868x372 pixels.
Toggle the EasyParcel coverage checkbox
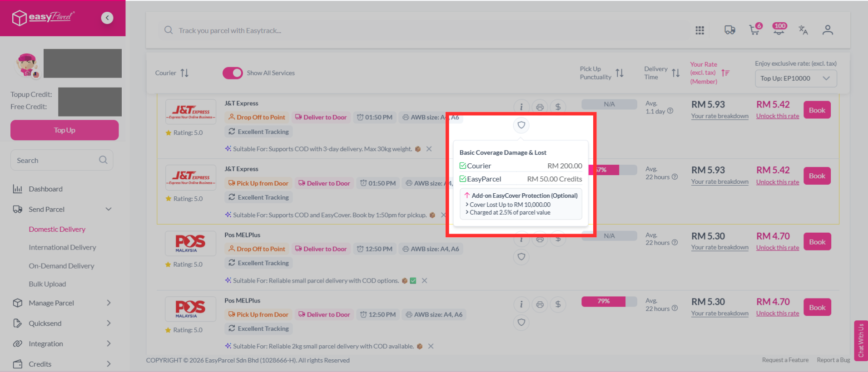click(462, 179)
